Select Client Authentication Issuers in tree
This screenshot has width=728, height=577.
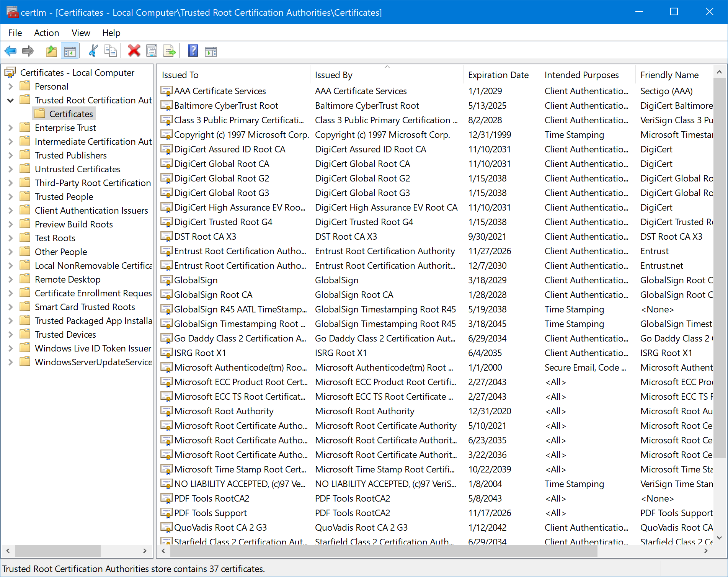pos(91,211)
